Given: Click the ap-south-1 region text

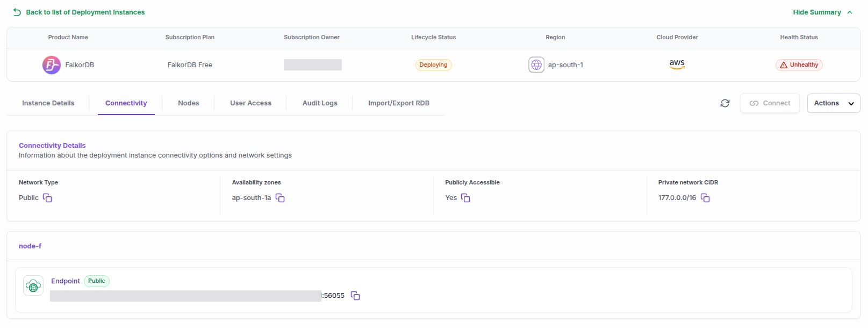Looking at the screenshot, I should (x=565, y=65).
